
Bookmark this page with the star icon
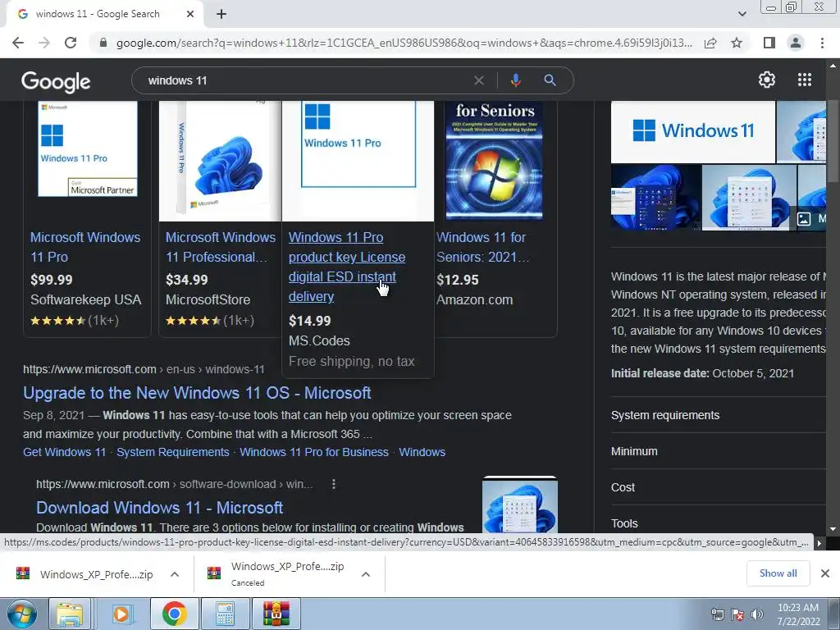point(737,43)
